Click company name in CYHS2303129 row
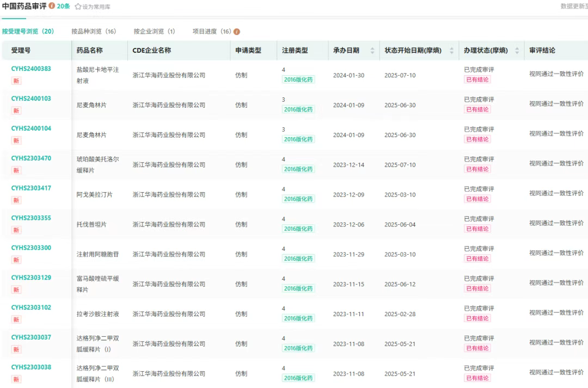This screenshot has width=588, height=388. click(x=169, y=284)
